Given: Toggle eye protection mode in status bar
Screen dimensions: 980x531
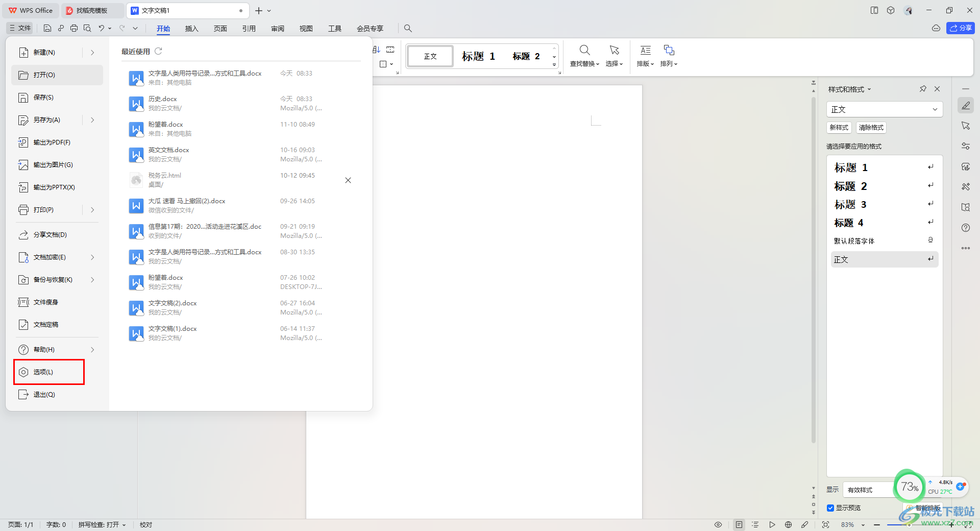Looking at the screenshot, I should pos(718,524).
